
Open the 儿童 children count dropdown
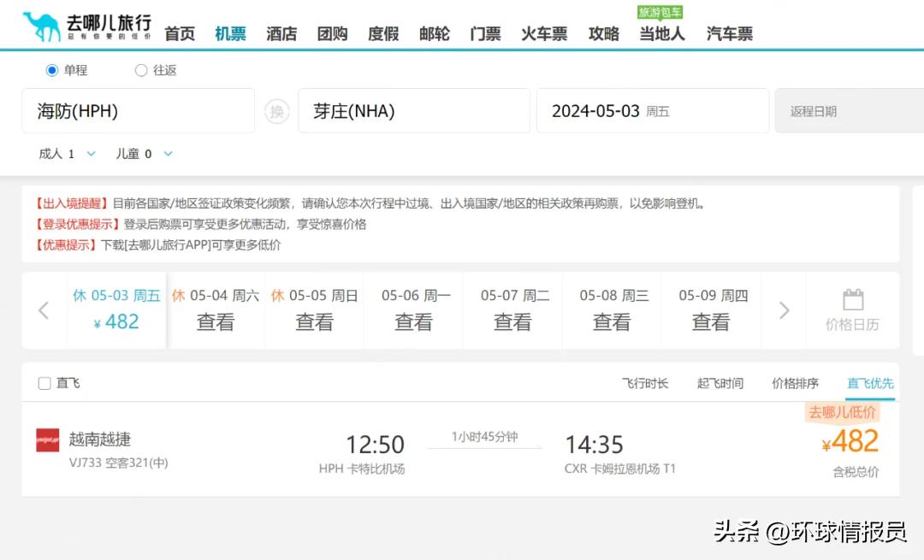pos(145,154)
